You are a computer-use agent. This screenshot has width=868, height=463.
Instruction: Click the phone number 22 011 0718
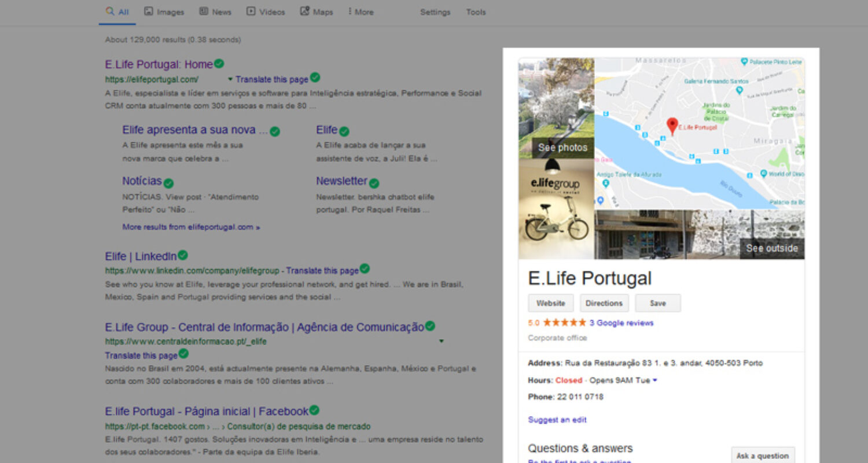click(580, 397)
